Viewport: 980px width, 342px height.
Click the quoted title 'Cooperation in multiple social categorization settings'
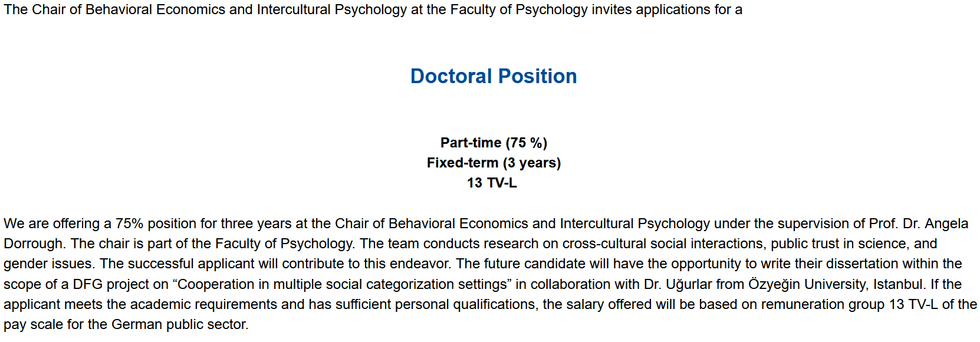coord(342,284)
